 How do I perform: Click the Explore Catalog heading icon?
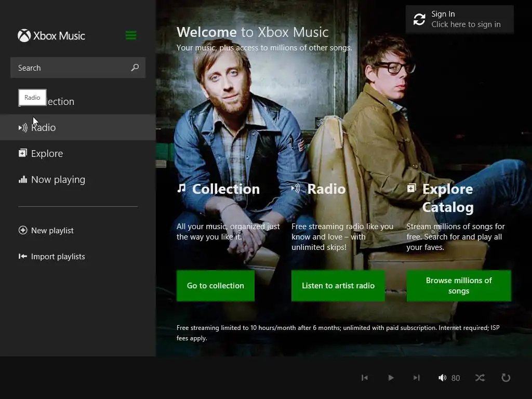click(411, 188)
